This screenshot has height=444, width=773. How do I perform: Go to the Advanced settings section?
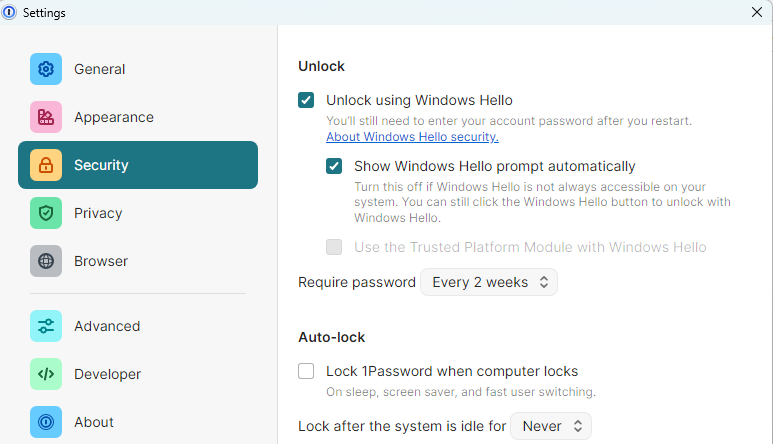coord(106,326)
